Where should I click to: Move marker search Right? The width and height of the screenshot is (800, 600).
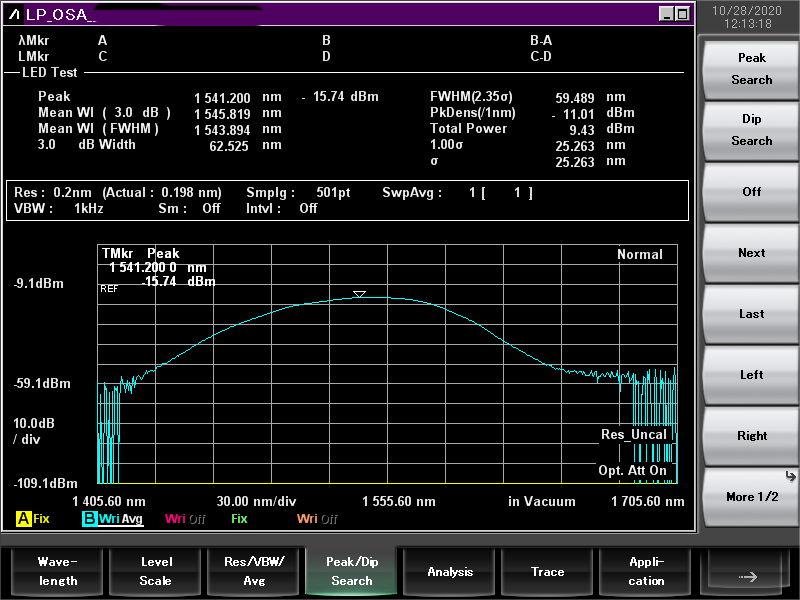(751, 436)
